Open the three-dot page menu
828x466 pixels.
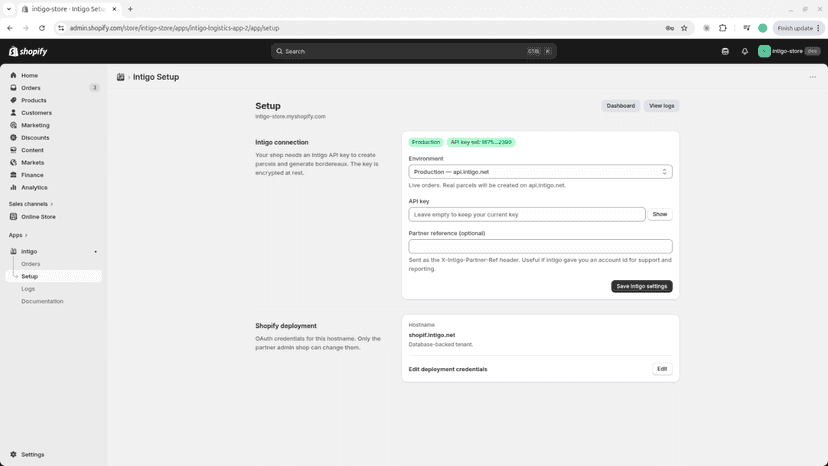813,77
